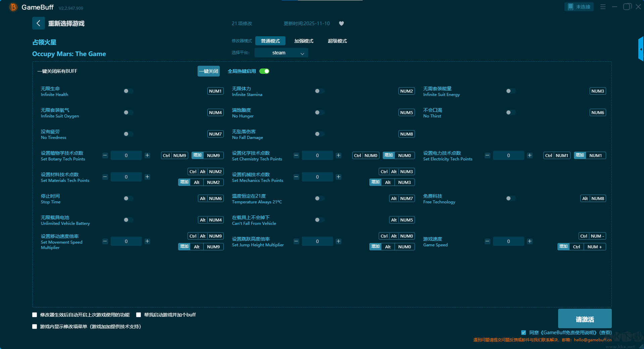This screenshot has width=644, height=349.
Task: Click the Materials Tech Points value field
Action: click(126, 177)
